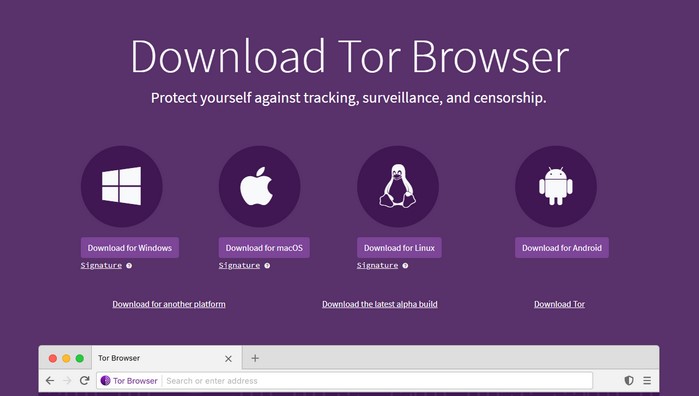Open the Signature help icon under Linux

[405, 266]
